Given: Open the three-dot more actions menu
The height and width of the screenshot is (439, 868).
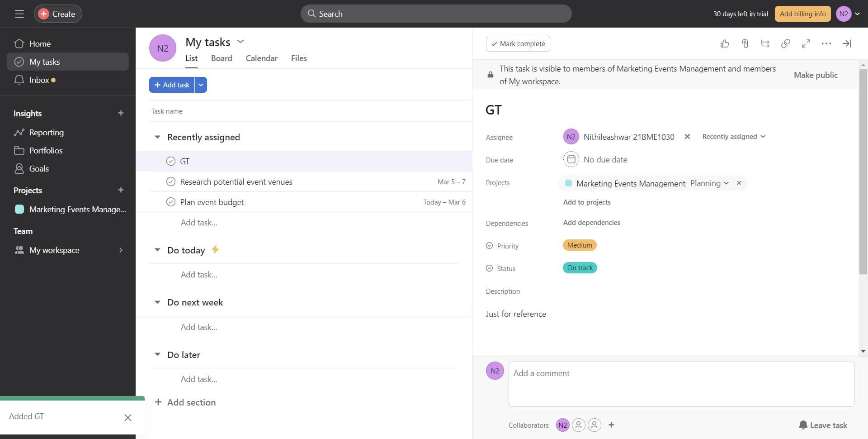Looking at the screenshot, I should point(826,43).
